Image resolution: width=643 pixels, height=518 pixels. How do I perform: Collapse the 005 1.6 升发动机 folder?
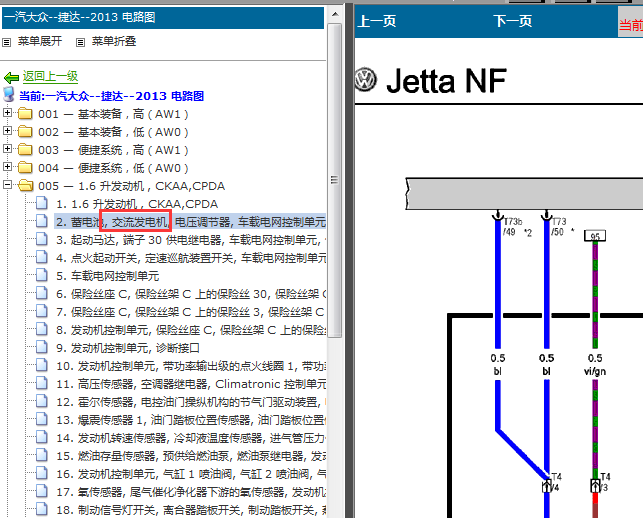(7, 185)
